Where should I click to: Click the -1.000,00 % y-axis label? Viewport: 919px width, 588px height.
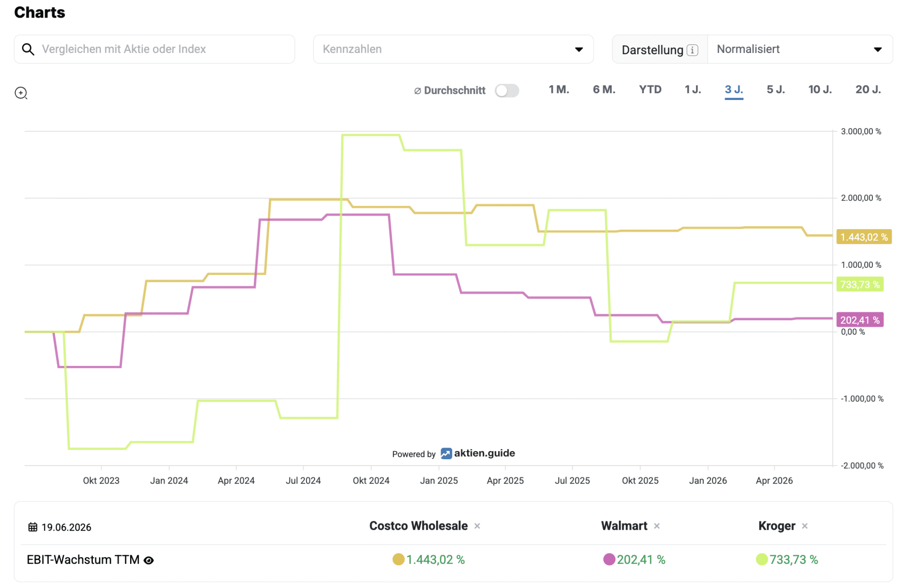point(862,399)
